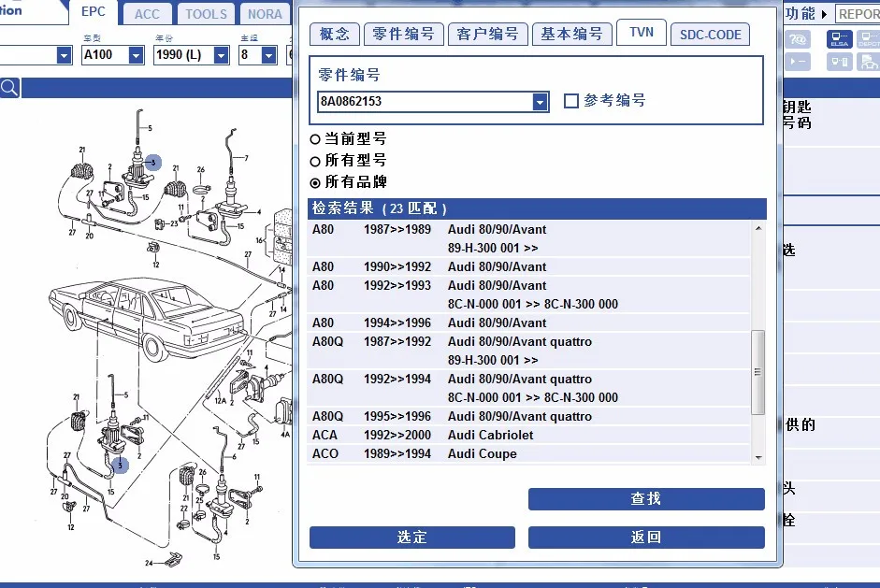This screenshot has height=588, width=880.
Task: Click the DEPOT icon
Action: (869, 38)
